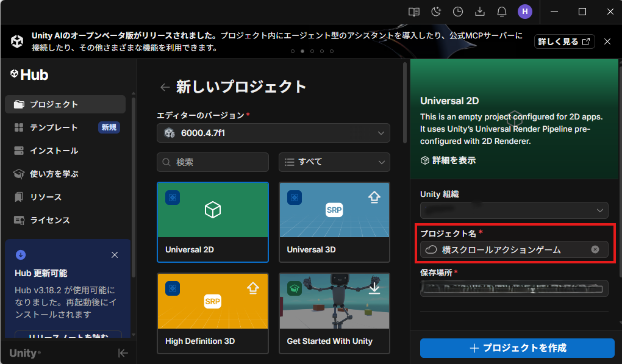Click the download arrow on Get Started With Unity

point(374,288)
